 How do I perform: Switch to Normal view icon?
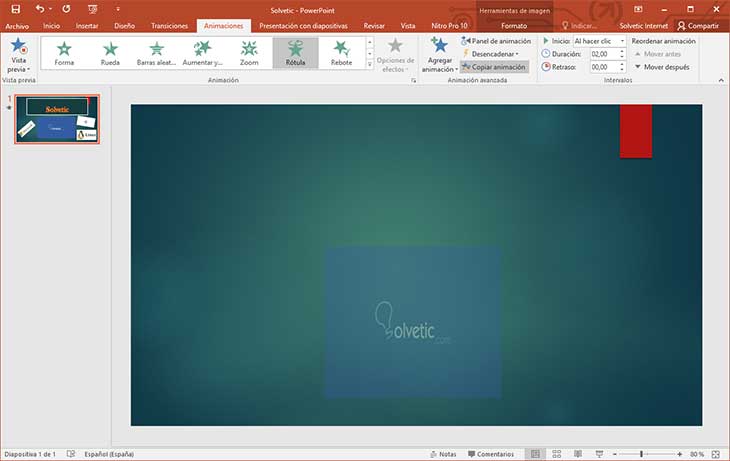pyautogui.click(x=535, y=454)
